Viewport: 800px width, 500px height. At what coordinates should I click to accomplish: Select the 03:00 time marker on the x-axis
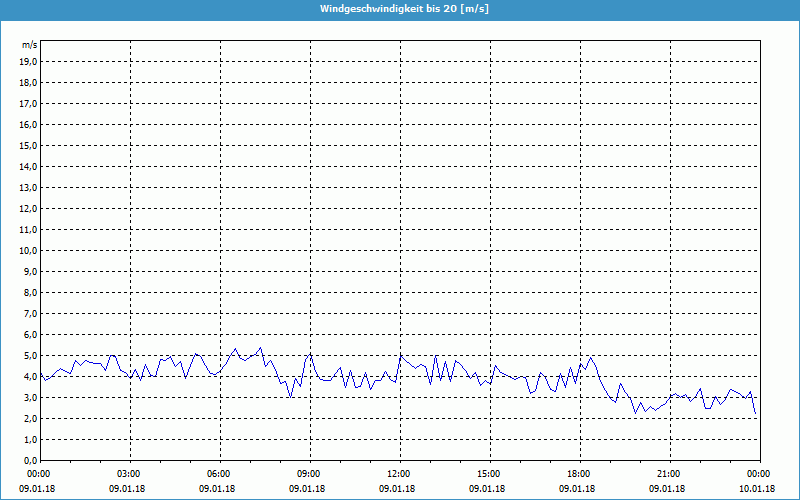[129, 474]
